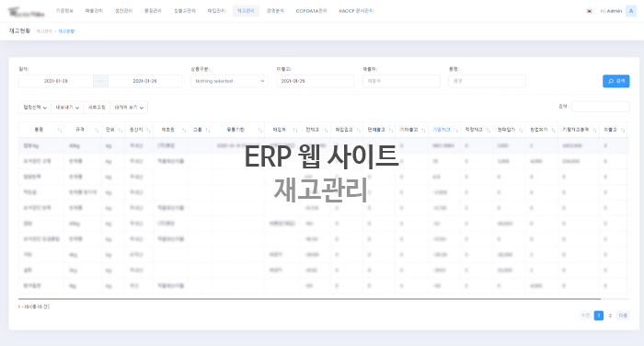This screenshot has width=644, height=346.
Task: Open the 'Nothing selected' dropdown
Action: pos(229,81)
